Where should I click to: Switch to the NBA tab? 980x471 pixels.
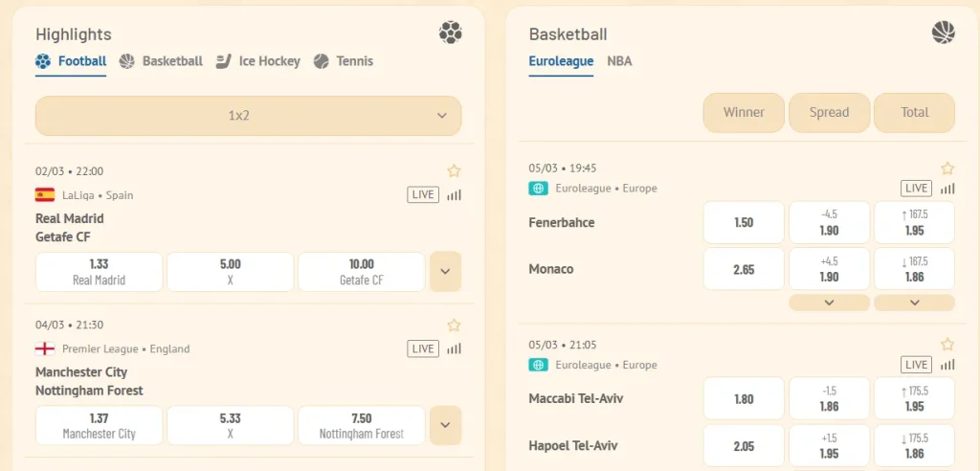point(619,61)
